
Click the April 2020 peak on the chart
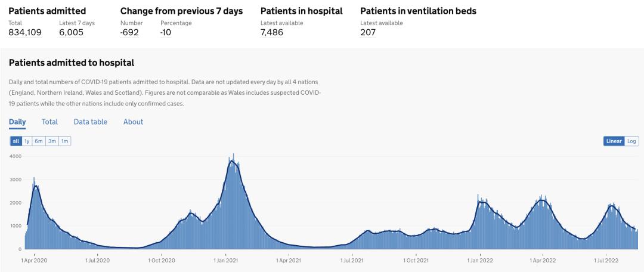point(36,187)
